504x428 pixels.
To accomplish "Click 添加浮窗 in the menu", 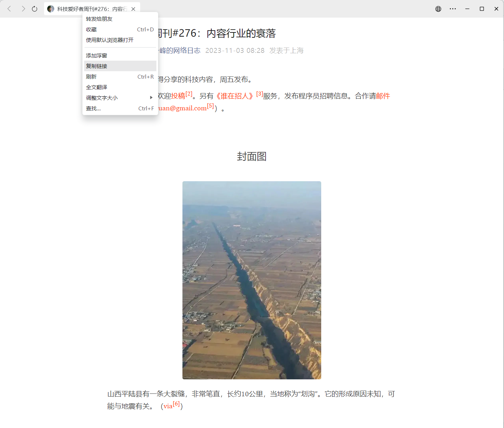I will pyautogui.click(x=96, y=55).
